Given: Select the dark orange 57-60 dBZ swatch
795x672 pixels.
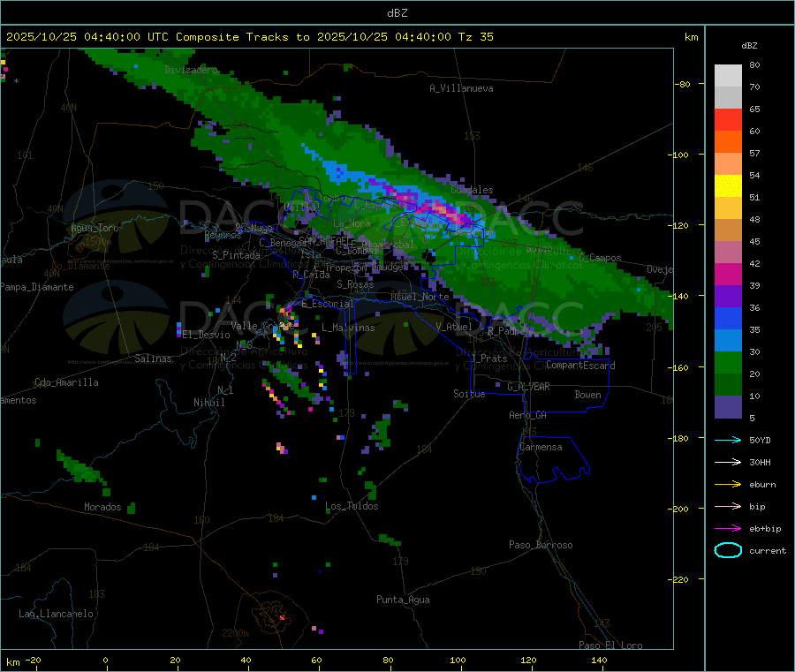Looking at the screenshot, I should (x=728, y=142).
